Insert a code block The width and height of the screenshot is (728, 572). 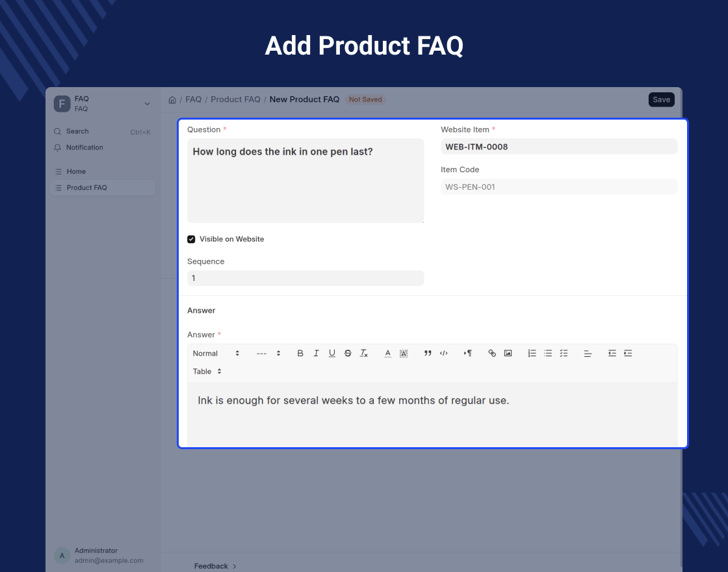click(x=443, y=354)
